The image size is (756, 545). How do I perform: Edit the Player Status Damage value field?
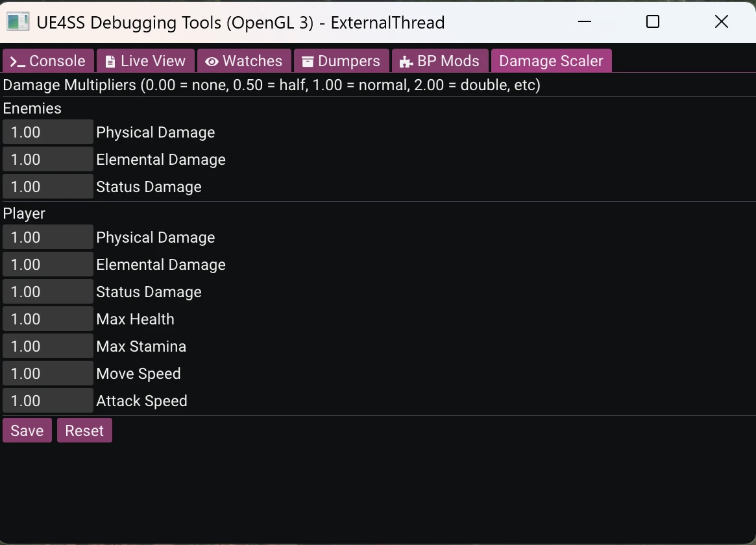[x=48, y=291]
